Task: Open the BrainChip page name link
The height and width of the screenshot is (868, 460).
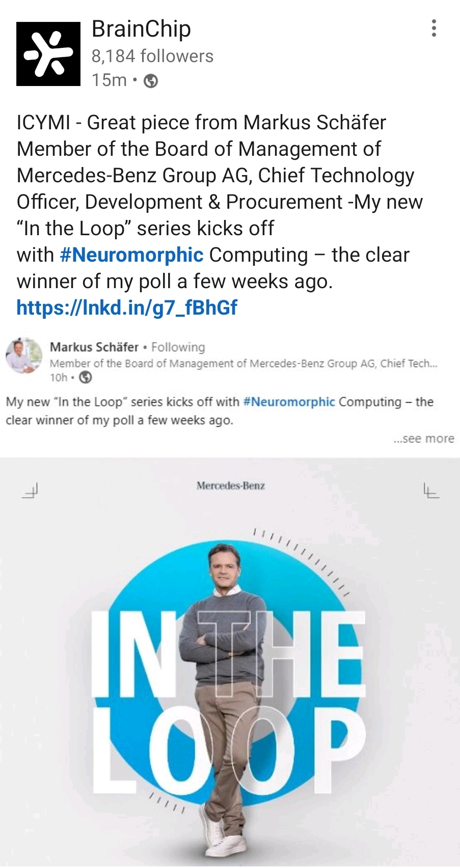Action: point(141,29)
